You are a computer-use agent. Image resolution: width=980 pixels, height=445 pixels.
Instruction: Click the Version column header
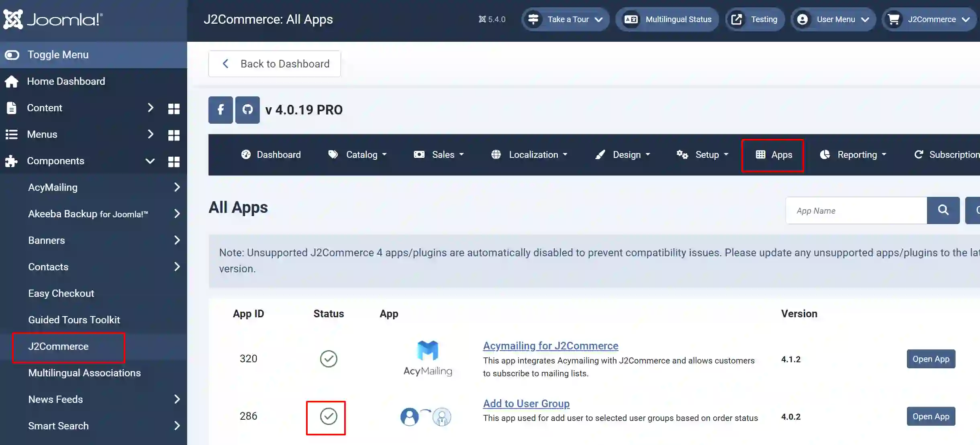[x=799, y=314]
